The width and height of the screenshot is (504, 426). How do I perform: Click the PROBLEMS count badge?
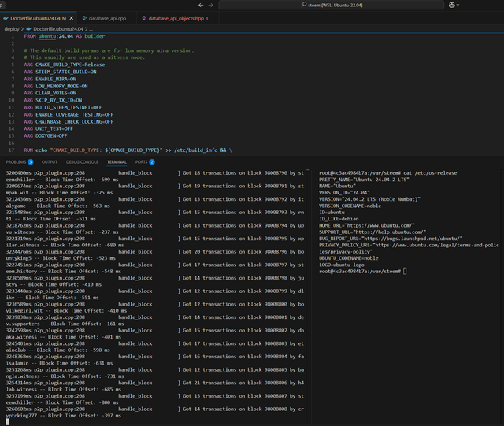[x=31, y=162]
